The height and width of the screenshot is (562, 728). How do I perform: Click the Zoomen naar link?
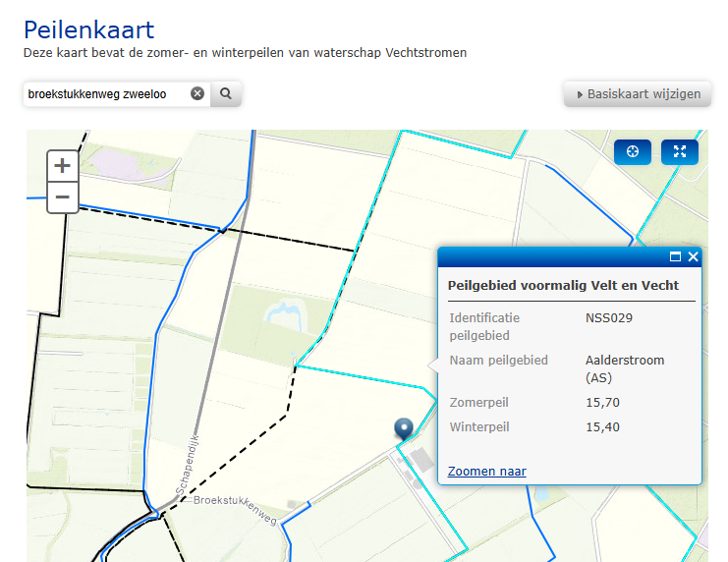[487, 471]
